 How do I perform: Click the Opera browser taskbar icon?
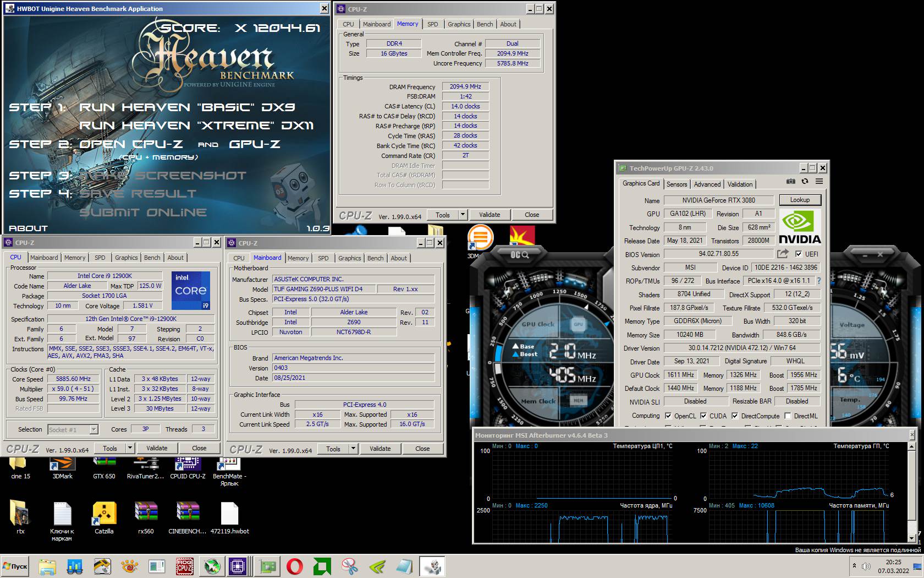(x=295, y=566)
